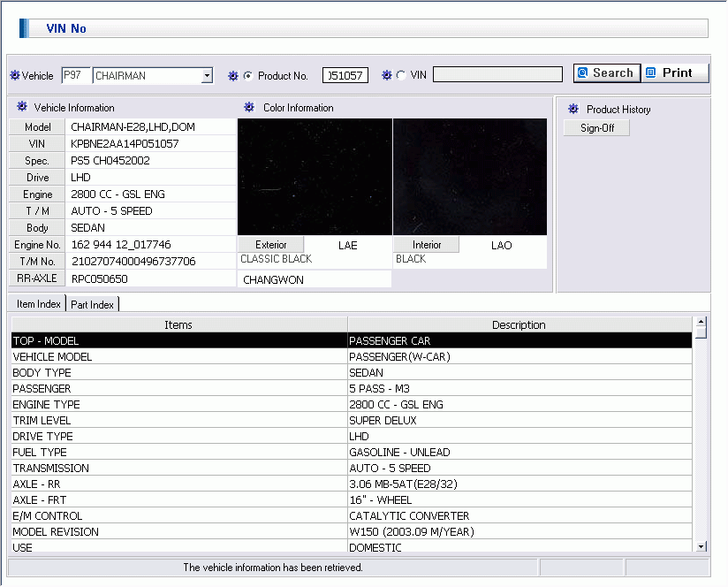Click the exterior Classic Black color swatch

tap(315, 177)
